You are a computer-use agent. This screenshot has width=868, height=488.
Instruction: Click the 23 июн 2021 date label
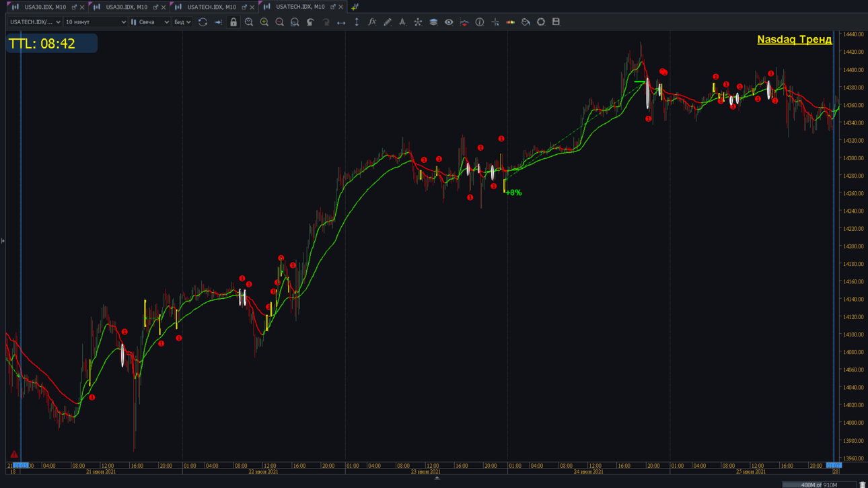coord(426,472)
